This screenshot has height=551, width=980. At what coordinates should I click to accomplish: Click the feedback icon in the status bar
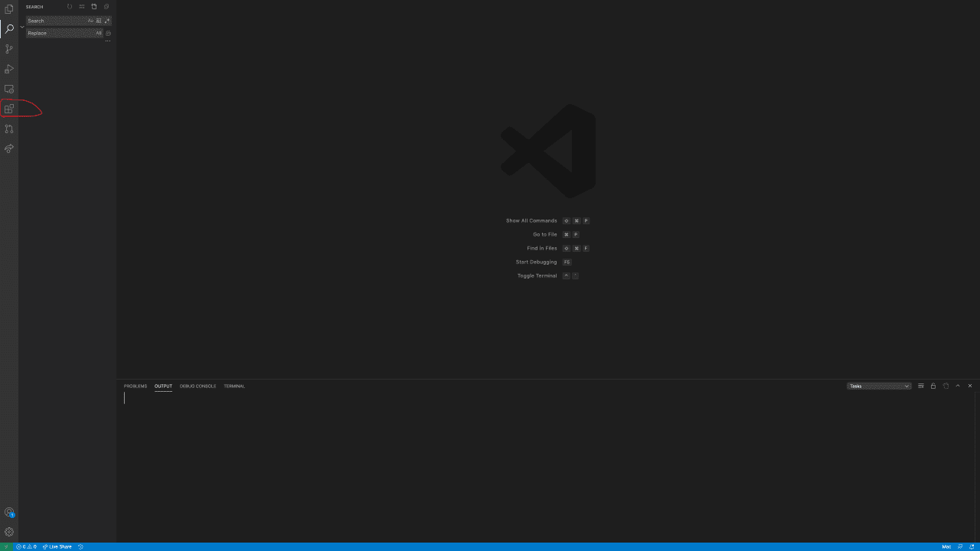[960, 546]
